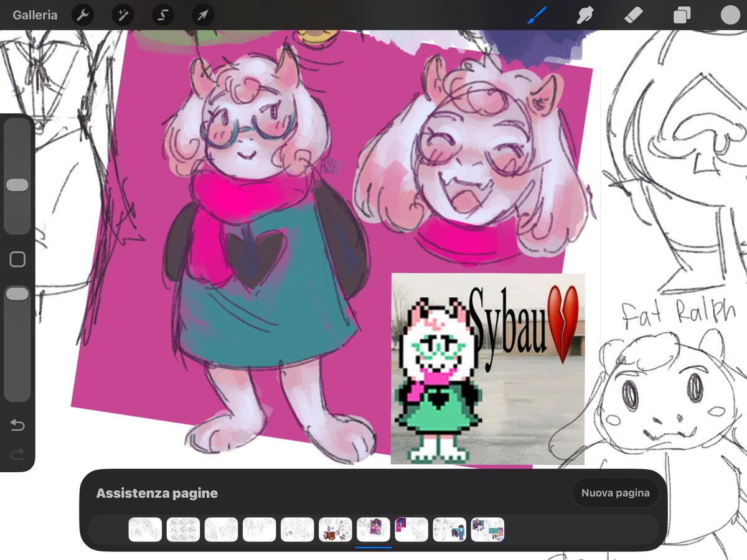
Task: Open the third page thumbnail
Action: click(x=221, y=530)
